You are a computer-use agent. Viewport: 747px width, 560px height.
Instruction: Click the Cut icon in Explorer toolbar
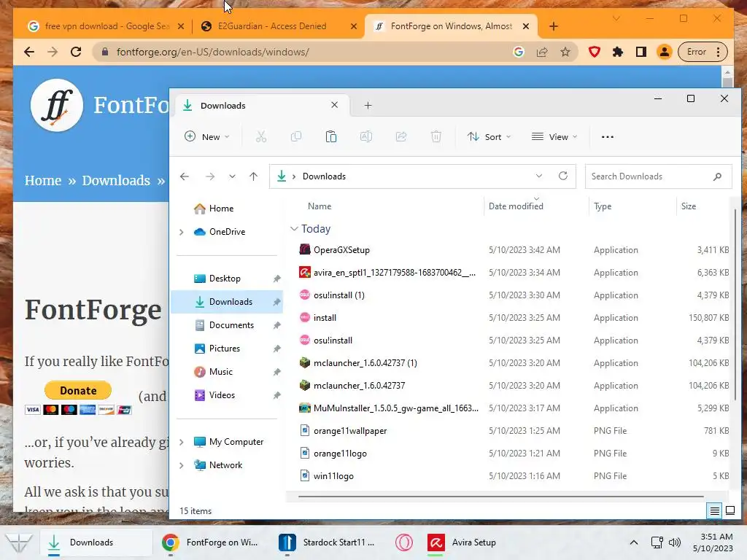point(260,137)
